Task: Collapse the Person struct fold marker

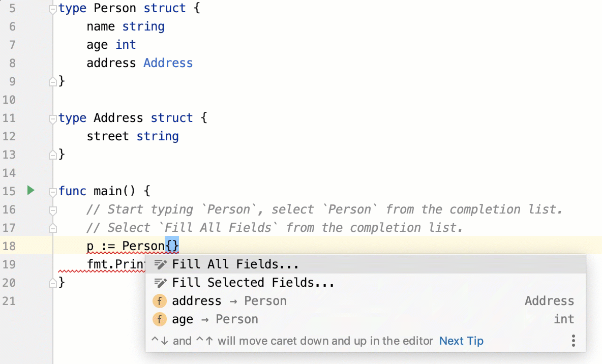Action: (52, 9)
